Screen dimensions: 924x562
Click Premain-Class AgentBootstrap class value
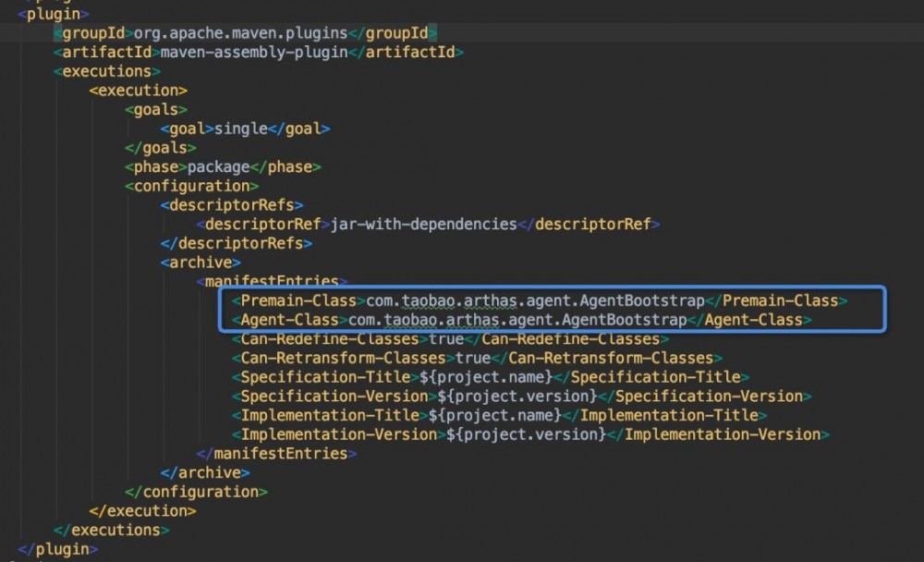pyautogui.click(x=535, y=300)
